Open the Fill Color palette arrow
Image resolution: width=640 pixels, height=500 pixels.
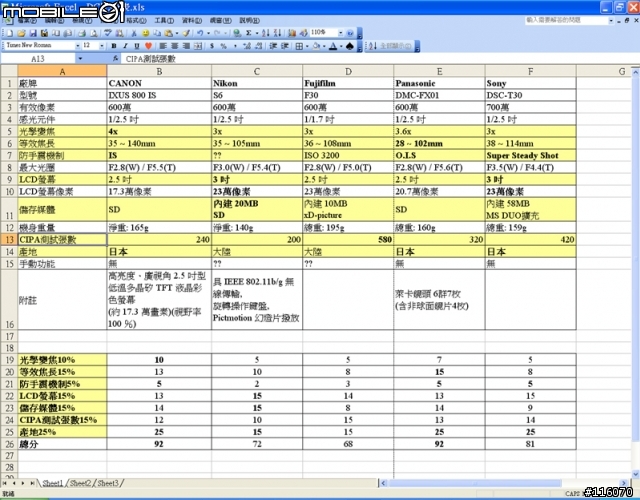click(324, 46)
